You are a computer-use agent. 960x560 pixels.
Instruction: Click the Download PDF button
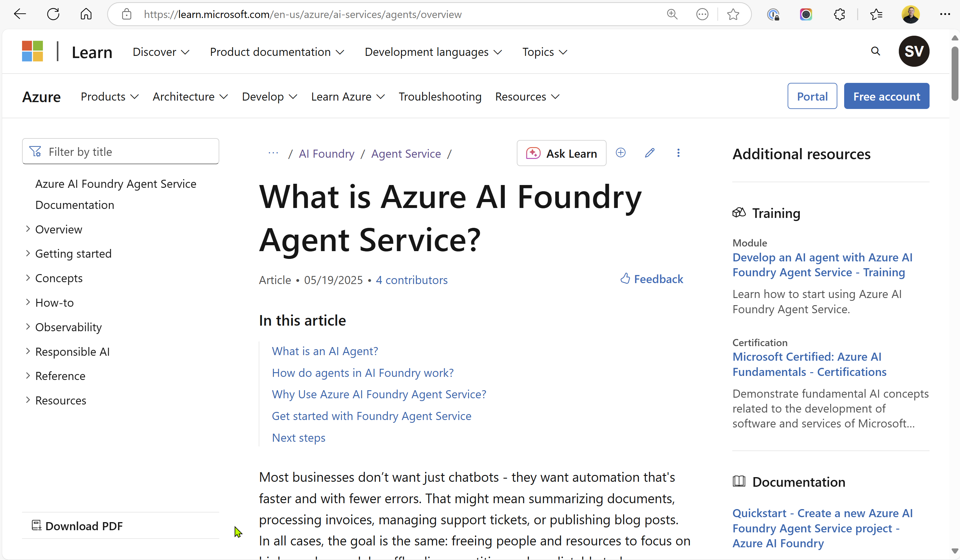click(77, 525)
